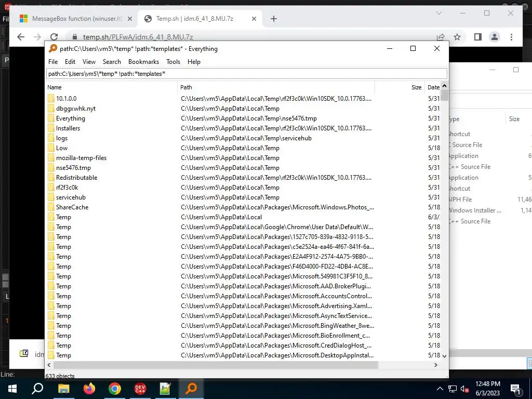
Task: Open the Help menu in Everything
Action: pyautogui.click(x=194, y=62)
